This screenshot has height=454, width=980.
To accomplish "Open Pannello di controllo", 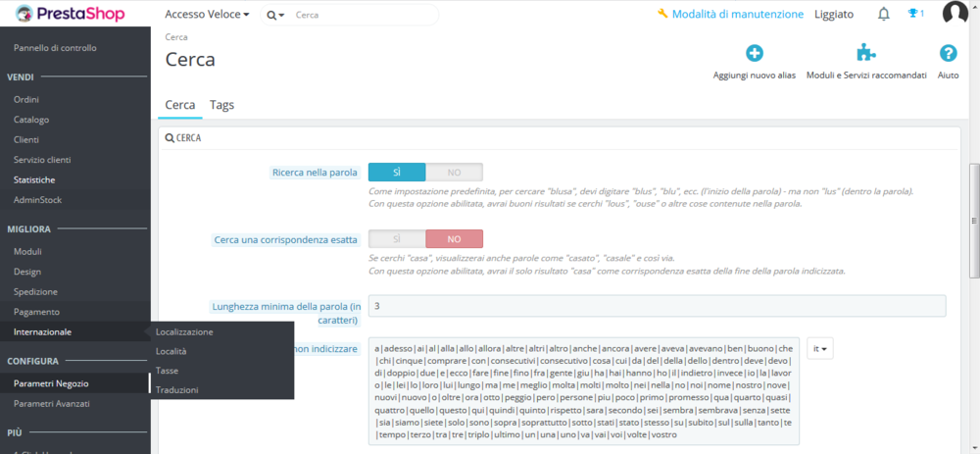I will 55,47.
